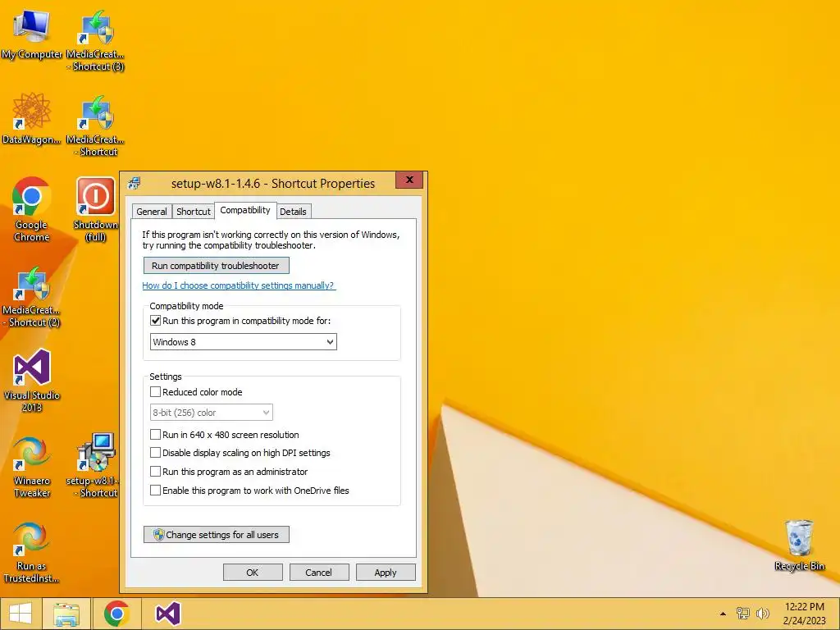This screenshot has width=840, height=630.
Task: Enable Reduced color mode checkbox
Action: (155, 392)
